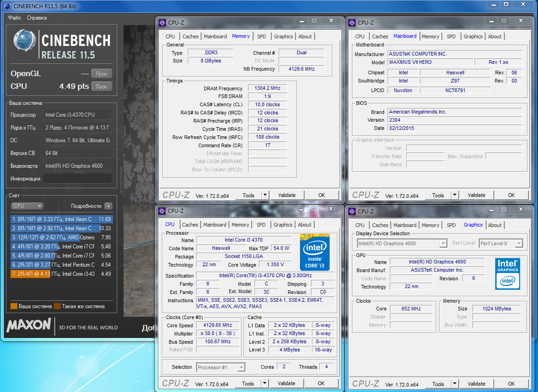Click the Процессор field Intel Core i3-4370

point(78,115)
